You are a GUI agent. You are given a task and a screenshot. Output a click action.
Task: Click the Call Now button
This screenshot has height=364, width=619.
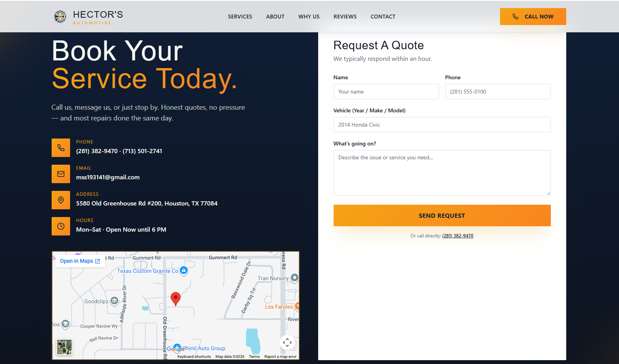[x=533, y=17]
